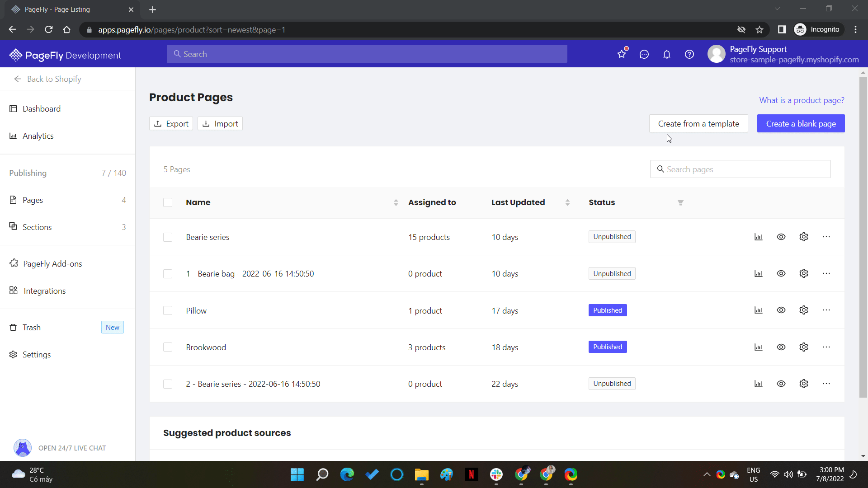Viewport: 868px width, 488px height.
Task: Open settings gear for 2 - Bearie series row
Action: (x=804, y=384)
